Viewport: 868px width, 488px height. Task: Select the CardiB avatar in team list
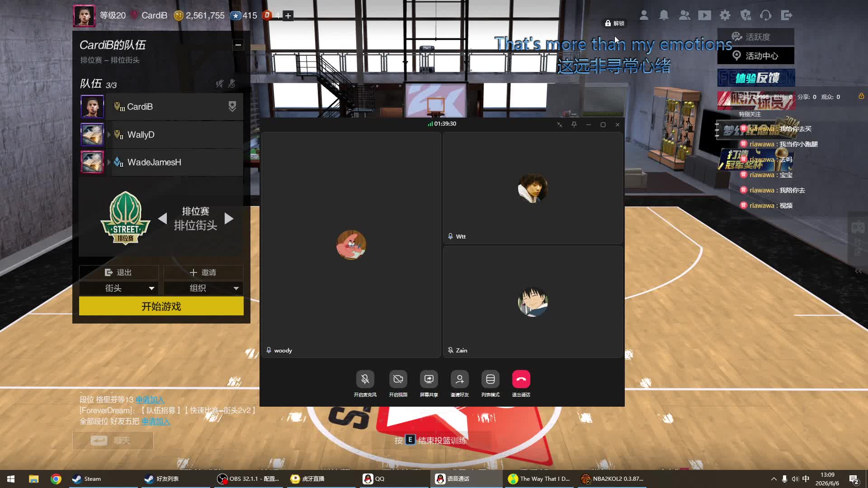pyautogui.click(x=92, y=107)
